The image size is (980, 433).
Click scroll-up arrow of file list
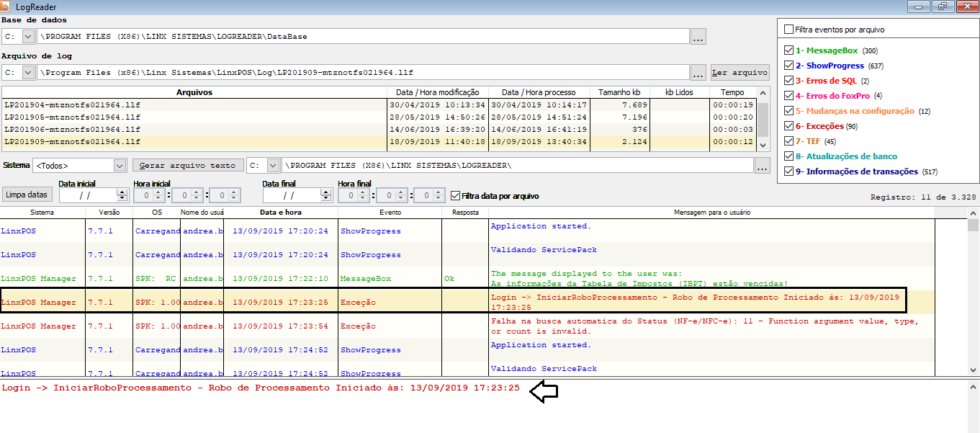(763, 94)
